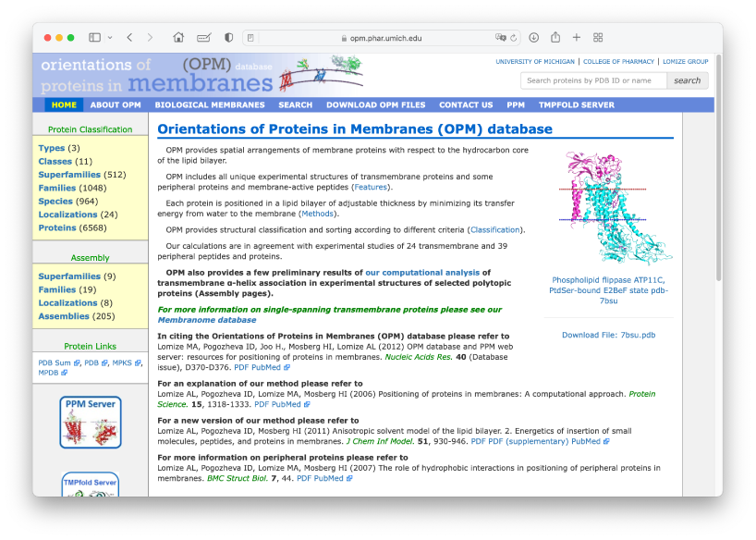The height and width of the screenshot is (540, 756).
Task: Show the tab overview grid
Action: (x=598, y=38)
